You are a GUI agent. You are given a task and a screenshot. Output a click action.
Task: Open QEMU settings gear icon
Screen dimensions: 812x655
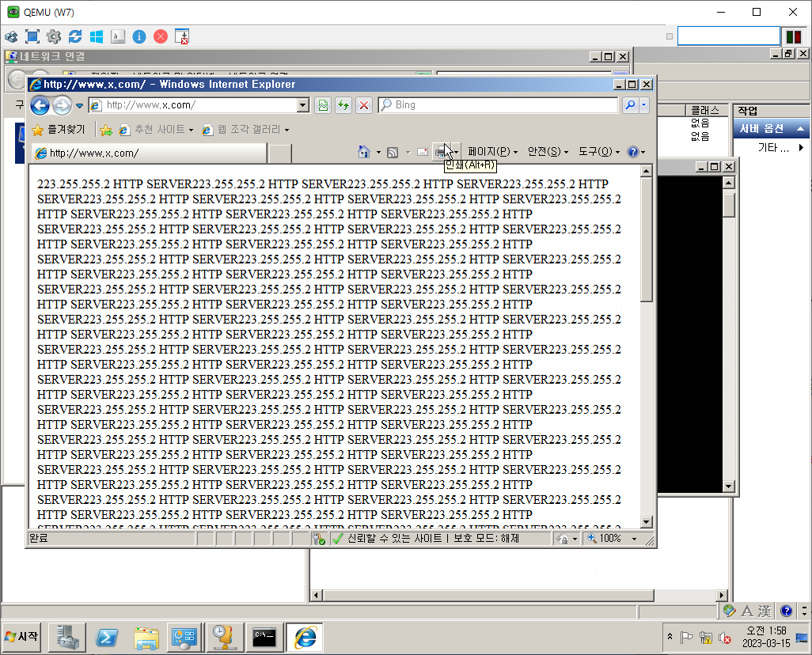point(54,36)
